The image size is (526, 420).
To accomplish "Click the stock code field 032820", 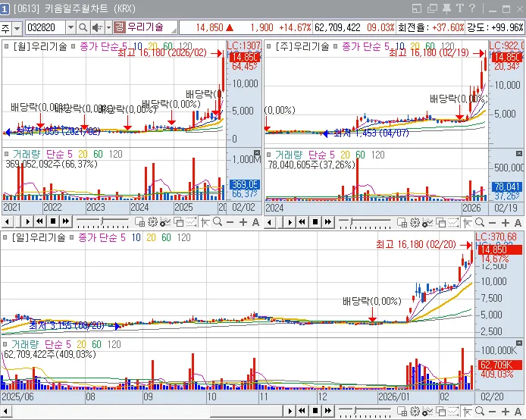I will 46,27.
